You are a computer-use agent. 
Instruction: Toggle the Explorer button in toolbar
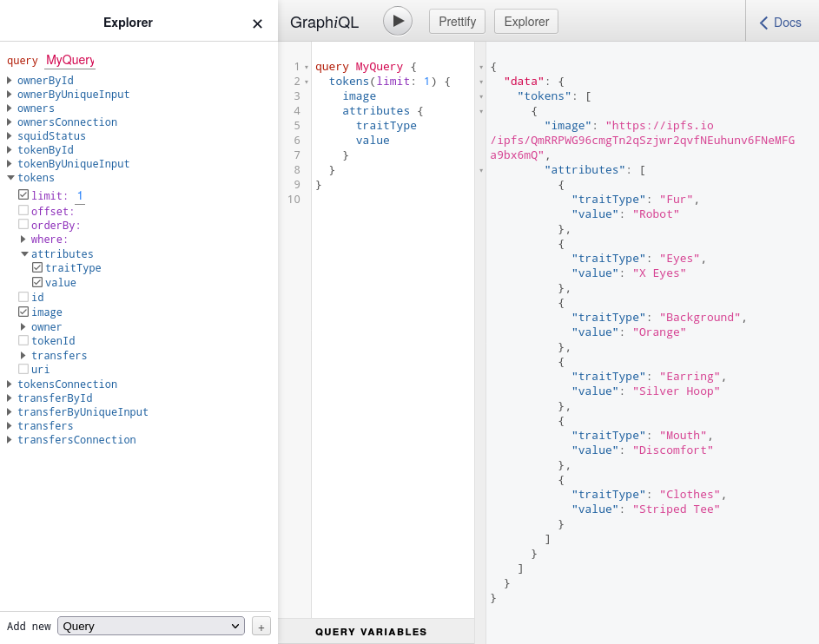526,22
